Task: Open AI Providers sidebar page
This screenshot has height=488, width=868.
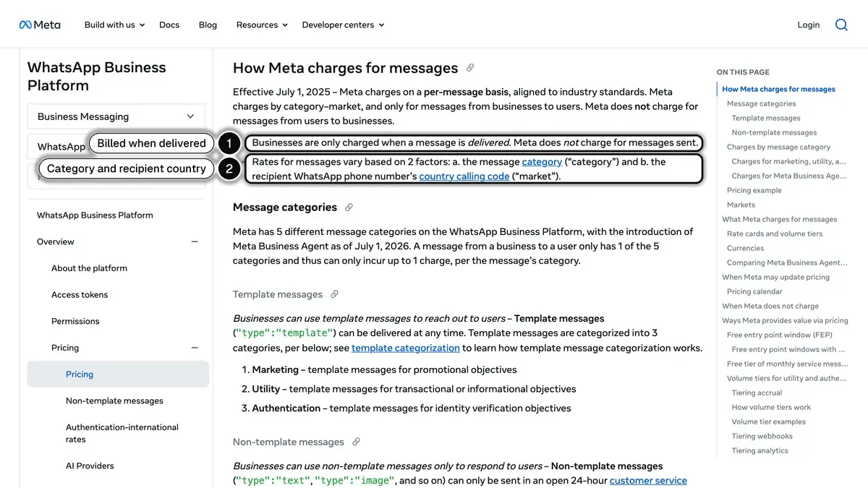Action: (90, 466)
